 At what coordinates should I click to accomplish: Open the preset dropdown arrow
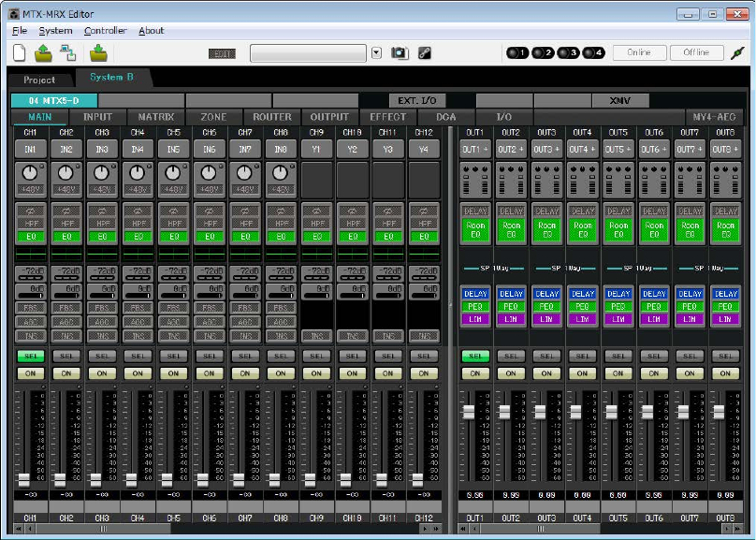click(376, 53)
